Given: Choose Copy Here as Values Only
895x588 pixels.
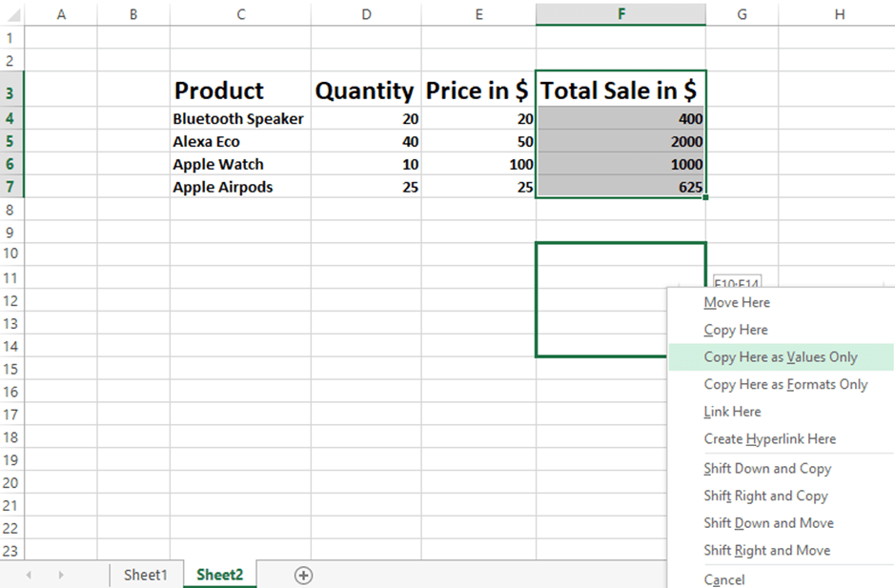Looking at the screenshot, I should [x=781, y=357].
